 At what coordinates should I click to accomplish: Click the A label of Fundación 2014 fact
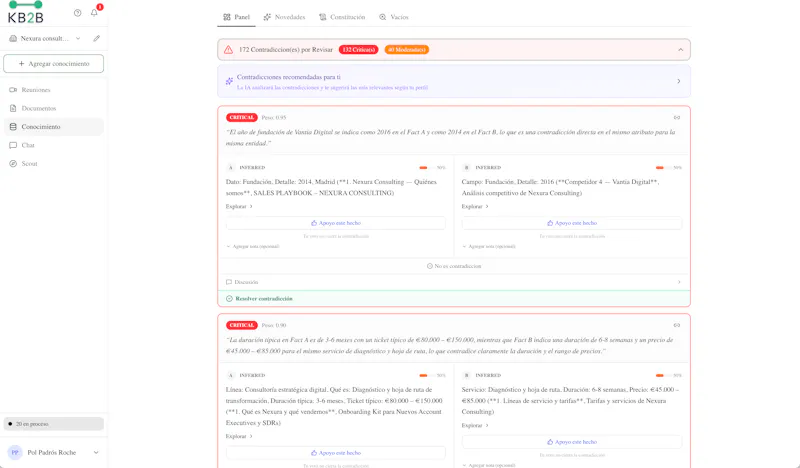click(x=231, y=167)
